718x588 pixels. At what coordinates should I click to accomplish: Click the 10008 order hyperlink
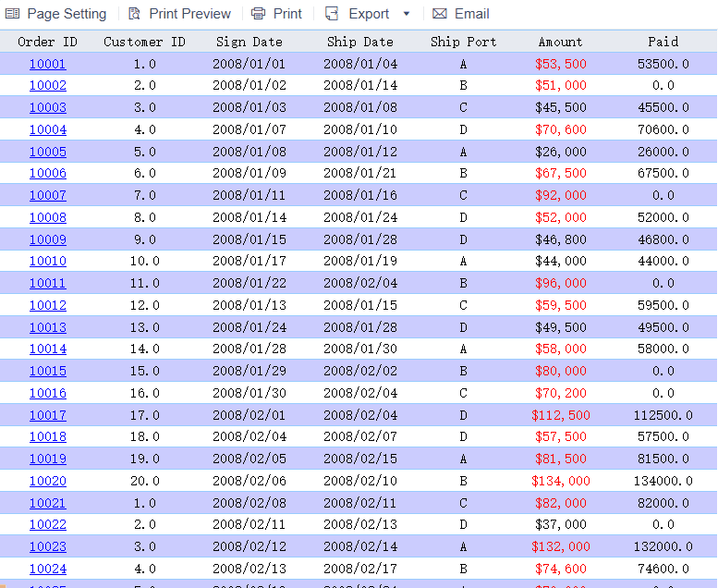(48, 217)
